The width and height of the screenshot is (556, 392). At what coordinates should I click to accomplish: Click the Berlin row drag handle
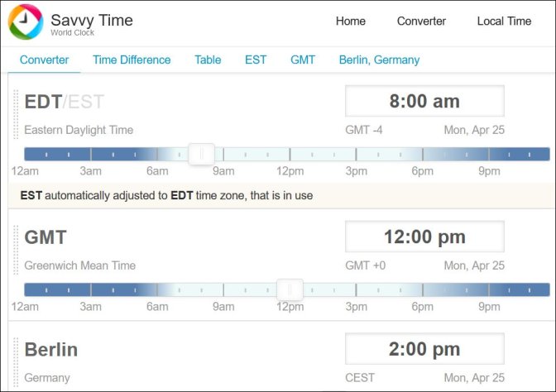coord(16,362)
